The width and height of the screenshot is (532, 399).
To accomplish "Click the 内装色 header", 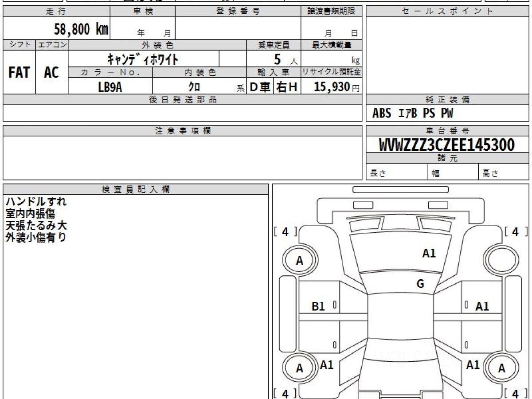I will tap(199, 72).
